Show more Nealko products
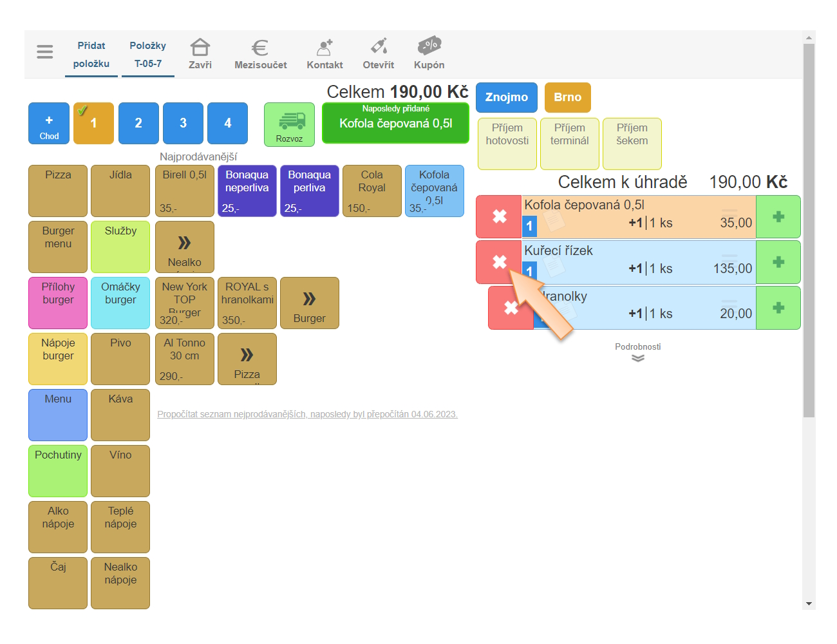Image resolution: width=837 pixels, height=644 pixels. click(185, 247)
